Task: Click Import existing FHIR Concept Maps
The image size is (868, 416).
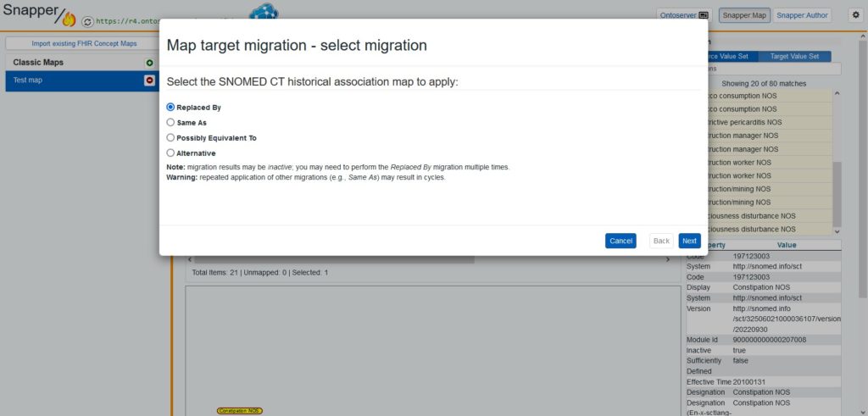Action: pyautogui.click(x=84, y=44)
